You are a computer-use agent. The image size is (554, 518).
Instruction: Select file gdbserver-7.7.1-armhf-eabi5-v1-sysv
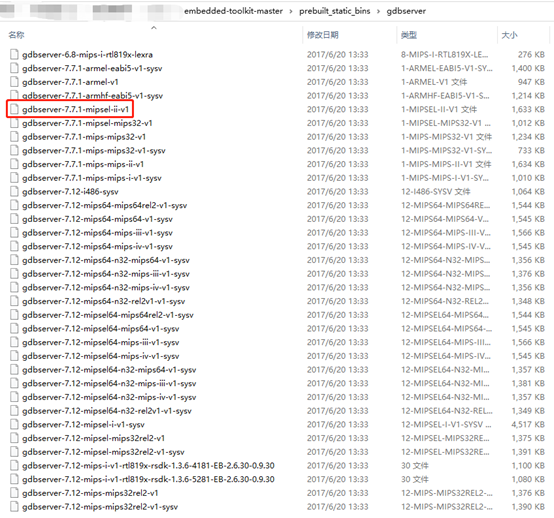[x=92, y=96]
